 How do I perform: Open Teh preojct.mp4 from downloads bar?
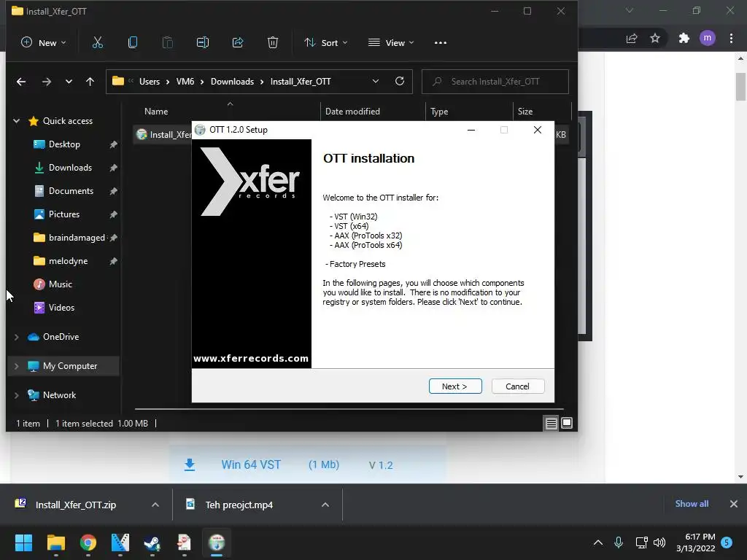239,505
